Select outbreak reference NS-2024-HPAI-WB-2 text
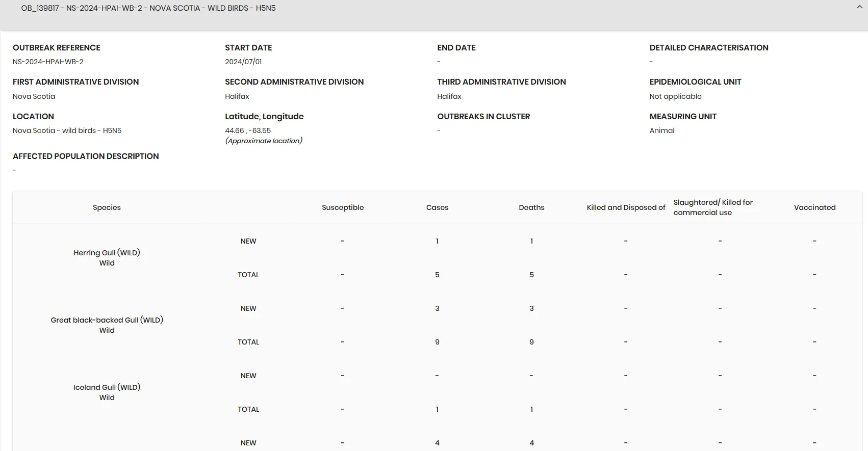Screen dimensions: 868x451 pyautogui.click(x=48, y=62)
